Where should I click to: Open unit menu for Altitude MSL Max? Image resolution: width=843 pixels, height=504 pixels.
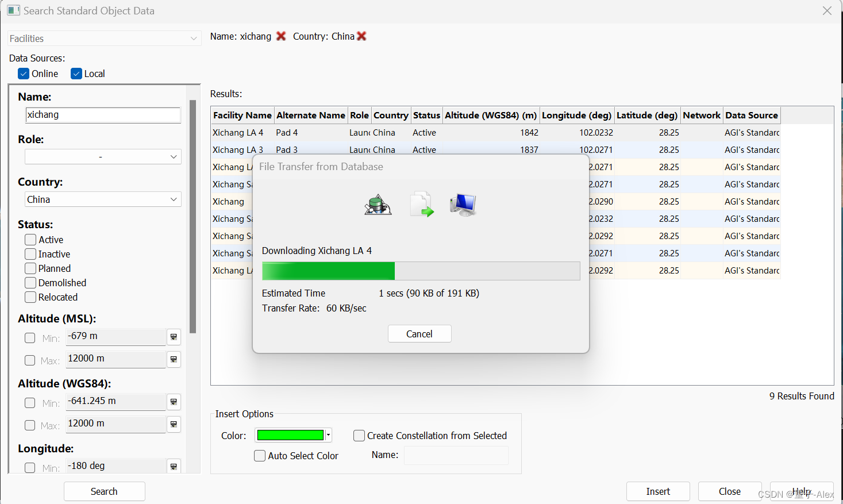point(174,359)
